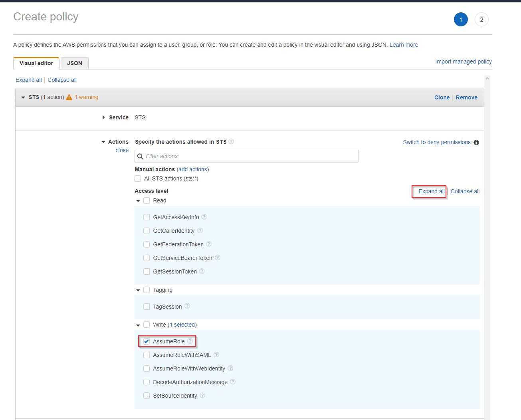The height and width of the screenshot is (420, 521).
Task: Go to step 2 circle indicator
Action: coord(481,20)
